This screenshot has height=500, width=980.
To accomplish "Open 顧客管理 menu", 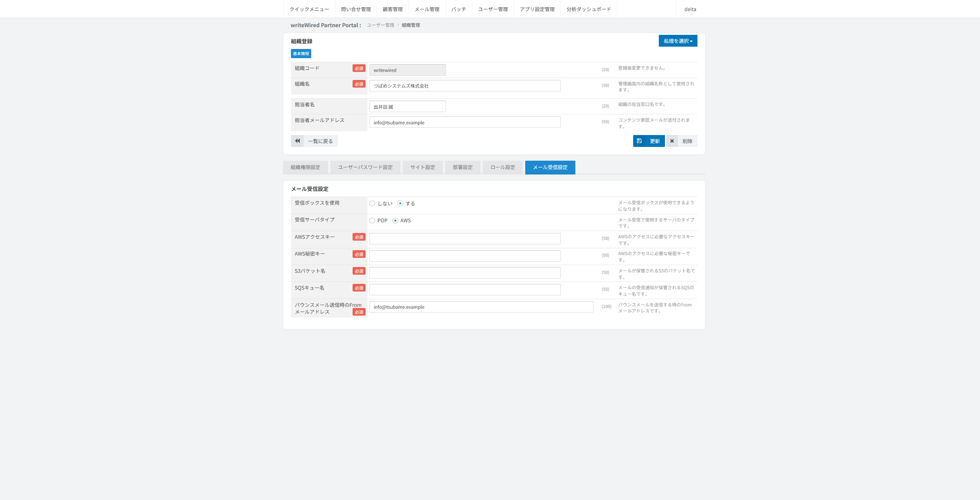I will coord(393,9).
